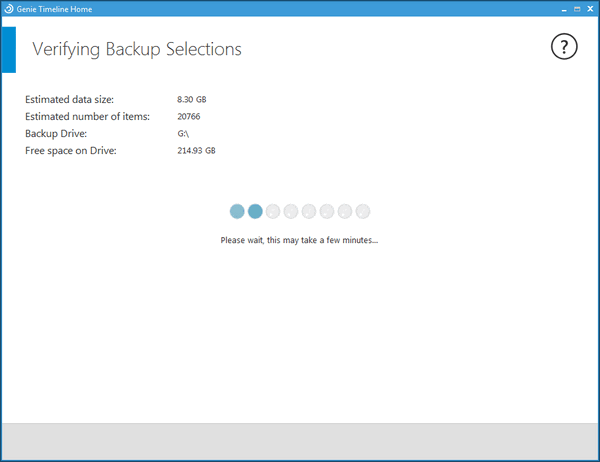Screen dimensions: 600x462
Task: Click the 'Please wait, this may take a few minutes' message
Action: (299, 240)
